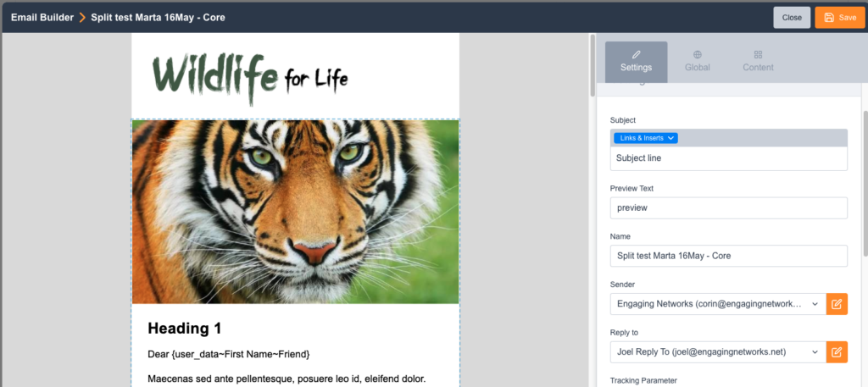The image size is (868, 387).
Task: Click the pencil icon above Settings
Action: pyautogui.click(x=636, y=54)
